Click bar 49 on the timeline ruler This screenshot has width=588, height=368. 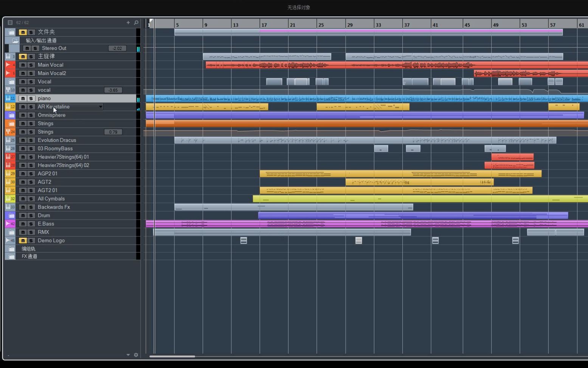(495, 25)
